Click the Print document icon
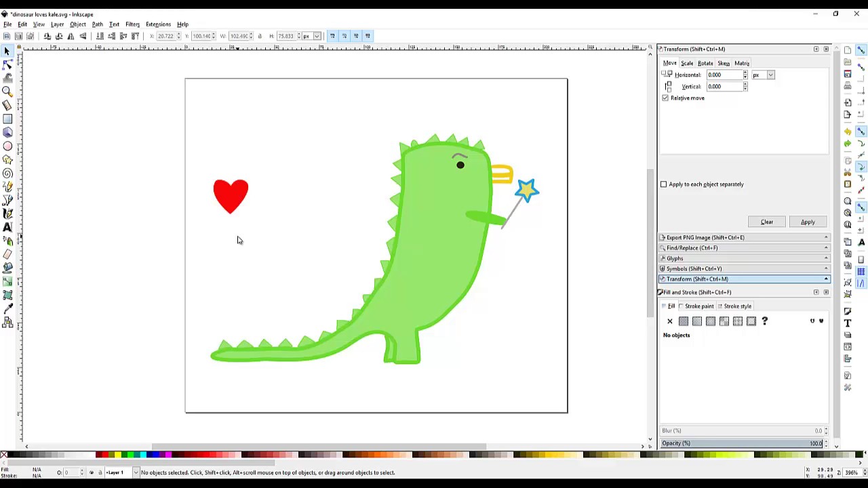This screenshot has width=868, height=488. 848,85
